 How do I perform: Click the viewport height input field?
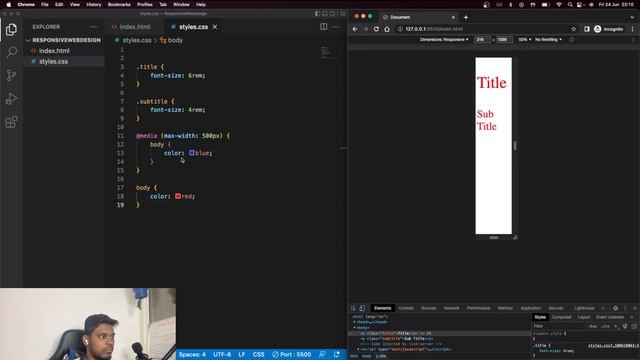pyautogui.click(x=504, y=40)
